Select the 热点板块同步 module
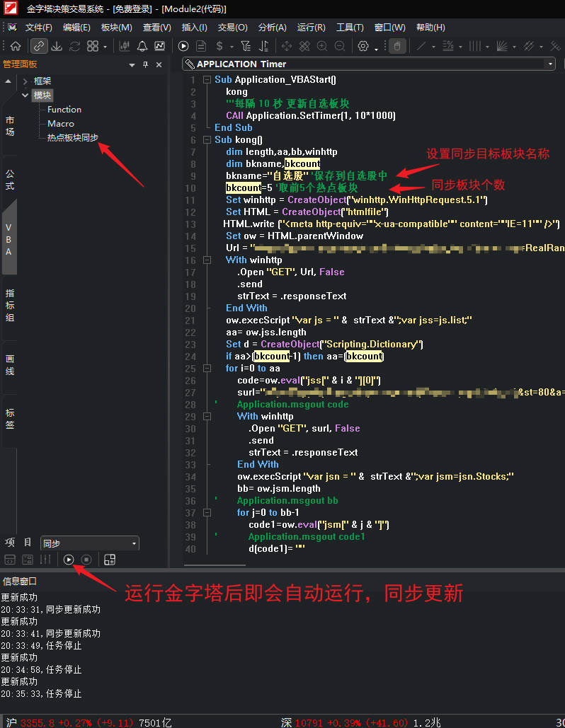The width and height of the screenshot is (565, 728). (73, 138)
